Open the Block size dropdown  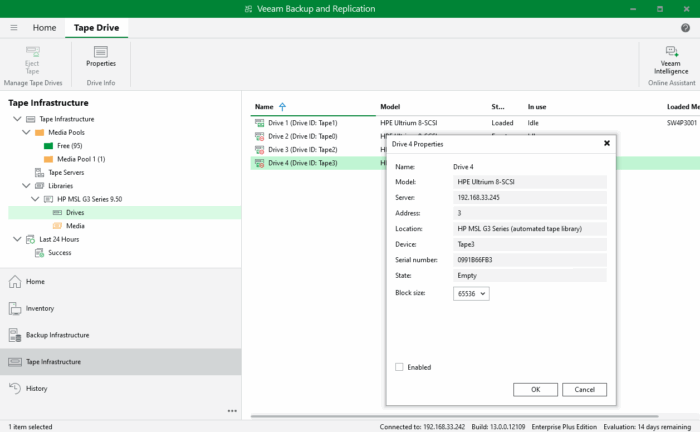(x=471, y=294)
